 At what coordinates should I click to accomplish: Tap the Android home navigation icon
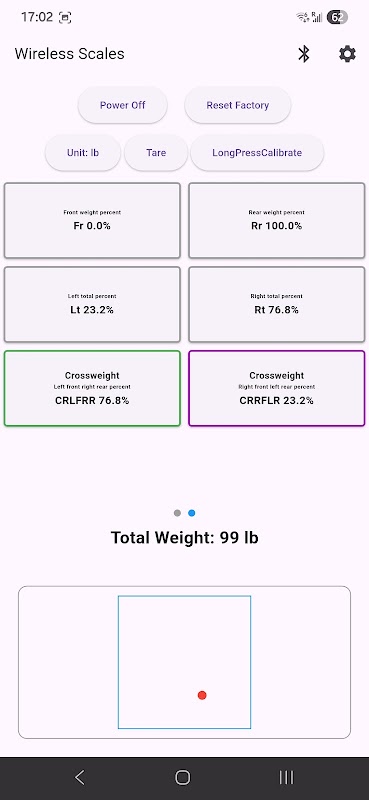point(183,778)
